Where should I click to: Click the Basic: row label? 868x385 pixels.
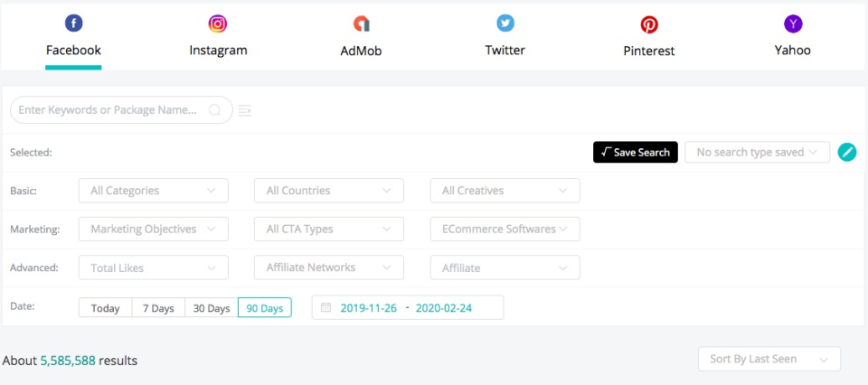click(x=24, y=191)
